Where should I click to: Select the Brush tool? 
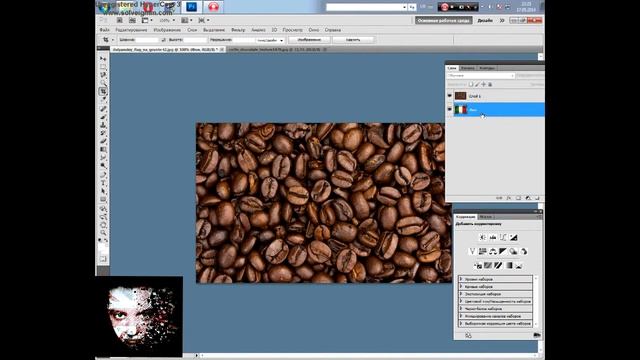(x=103, y=117)
